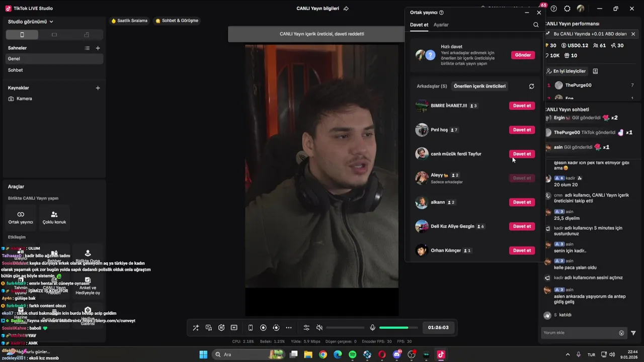Viewport: 644px width, 362px height.
Task: Open Sohbet & Görüşme chip
Action: 177,21
